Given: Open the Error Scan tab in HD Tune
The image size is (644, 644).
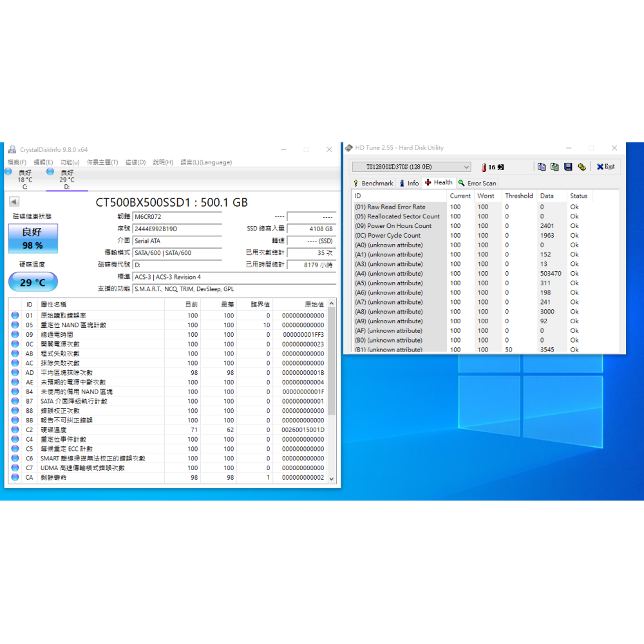Looking at the screenshot, I should (477, 183).
